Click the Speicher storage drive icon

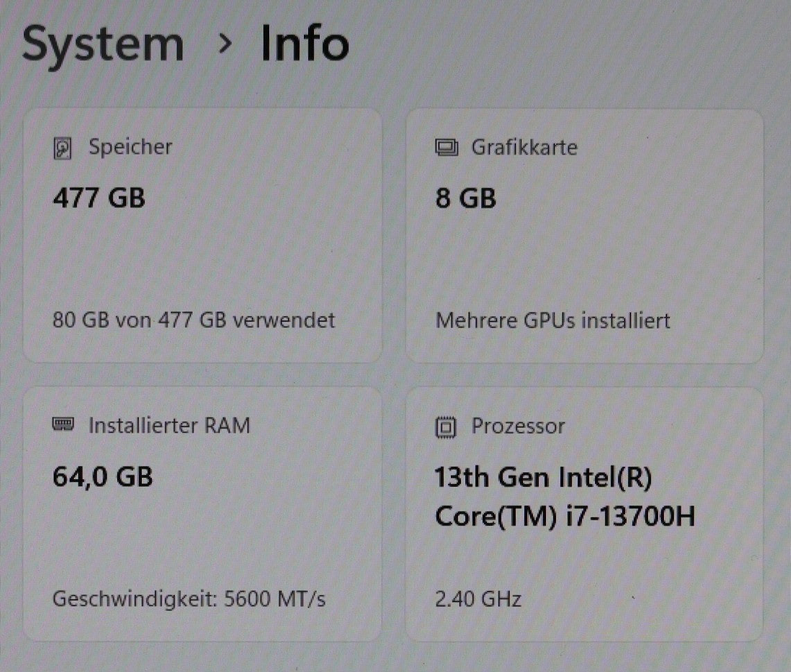click(63, 148)
